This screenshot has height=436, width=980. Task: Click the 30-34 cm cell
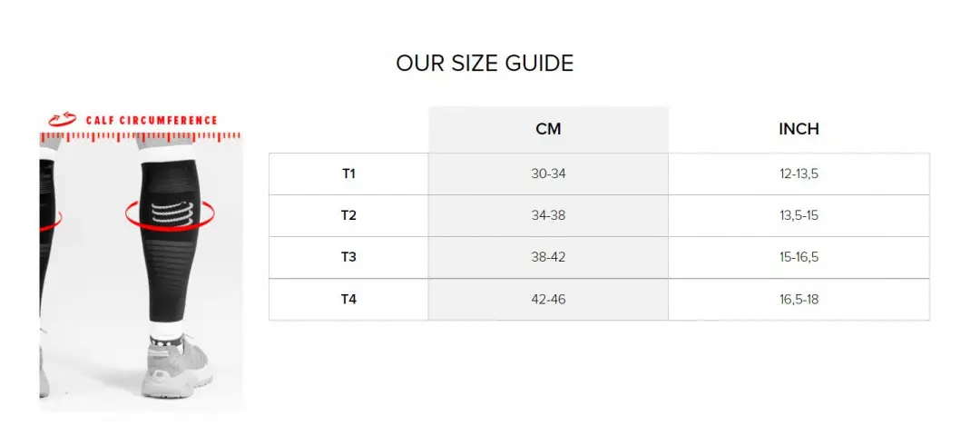coord(548,173)
